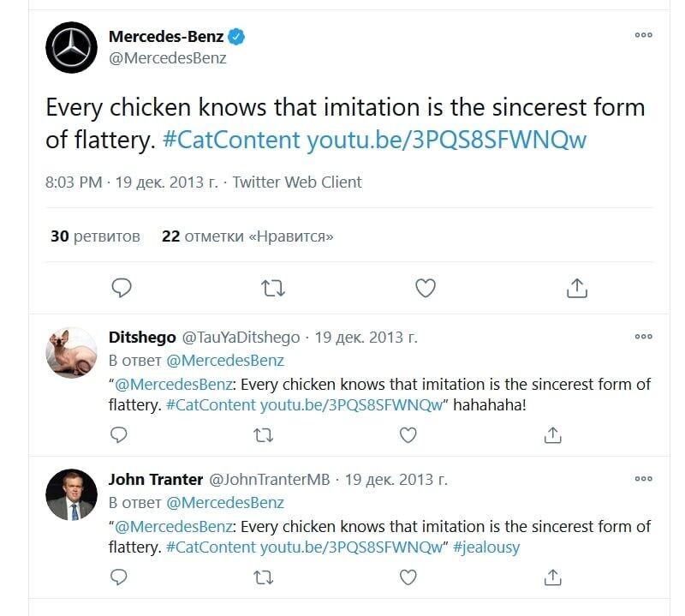Viewport: 685px width, 616px height.
Task: Share the Mercedes-Benz main tweet
Action: coord(577,288)
